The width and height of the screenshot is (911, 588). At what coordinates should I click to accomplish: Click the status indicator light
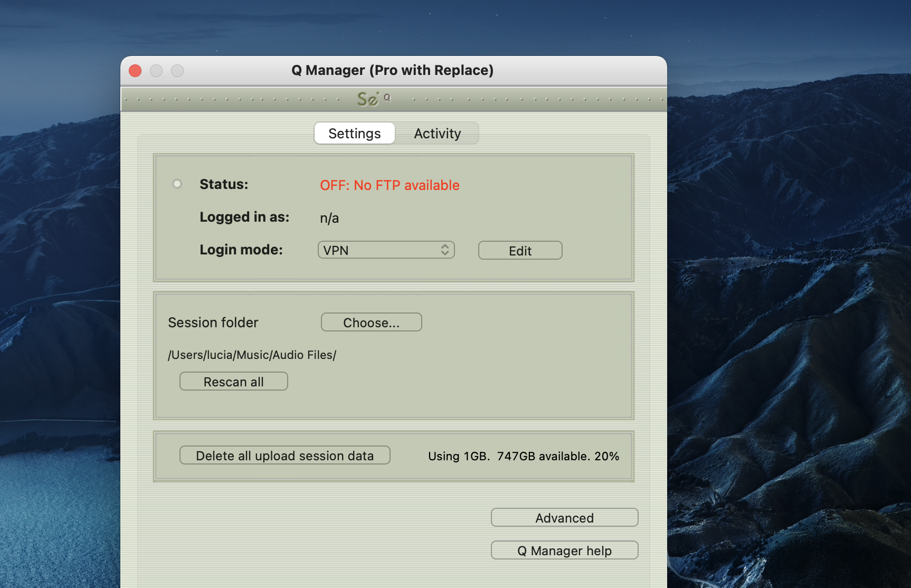pos(177,184)
